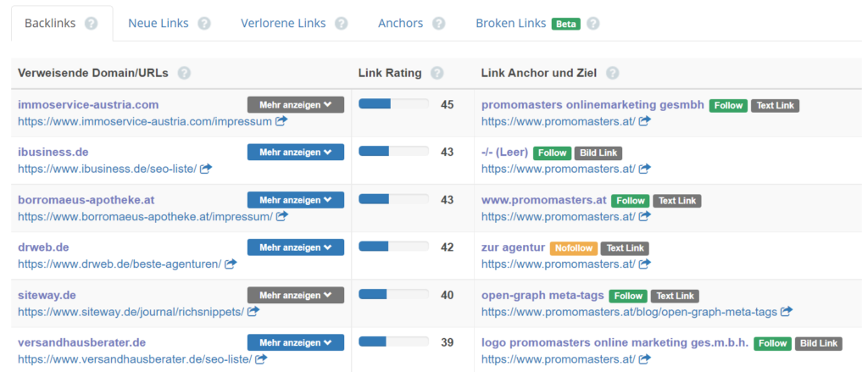Open external icon for promomasters.at/blog/open-graph-meta-tags target
The image size is (868, 372).
[x=787, y=311]
